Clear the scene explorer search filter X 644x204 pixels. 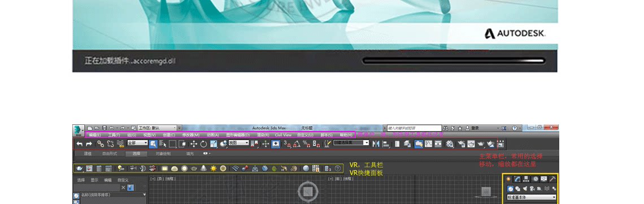(x=123, y=188)
